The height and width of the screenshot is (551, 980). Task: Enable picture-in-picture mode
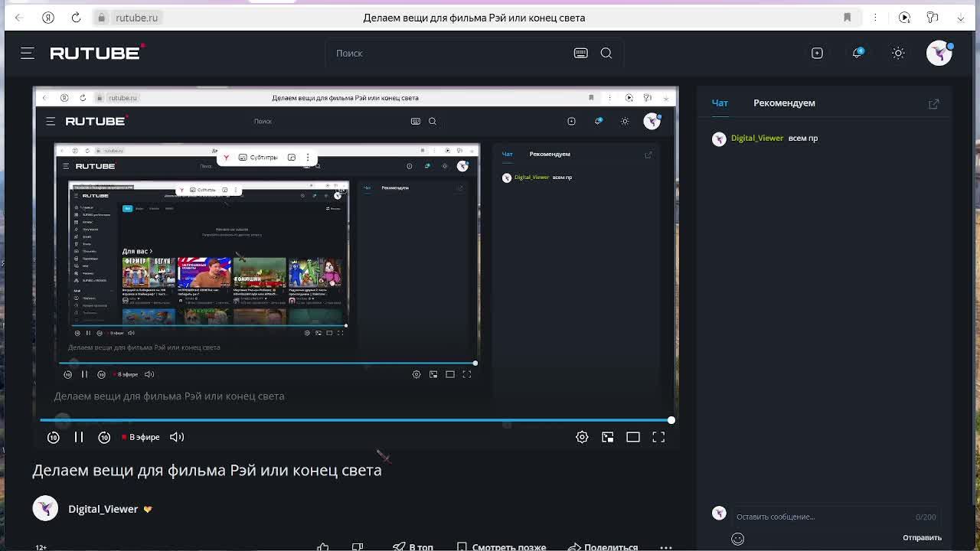[x=608, y=437]
